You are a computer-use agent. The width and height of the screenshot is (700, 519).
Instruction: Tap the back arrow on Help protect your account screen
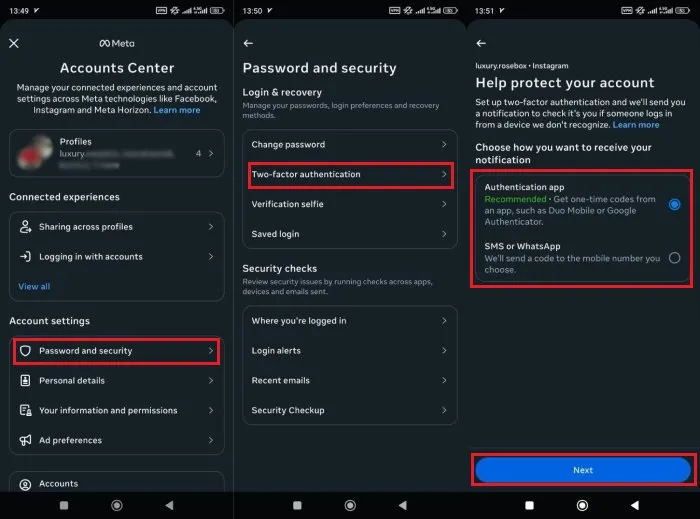[481, 43]
